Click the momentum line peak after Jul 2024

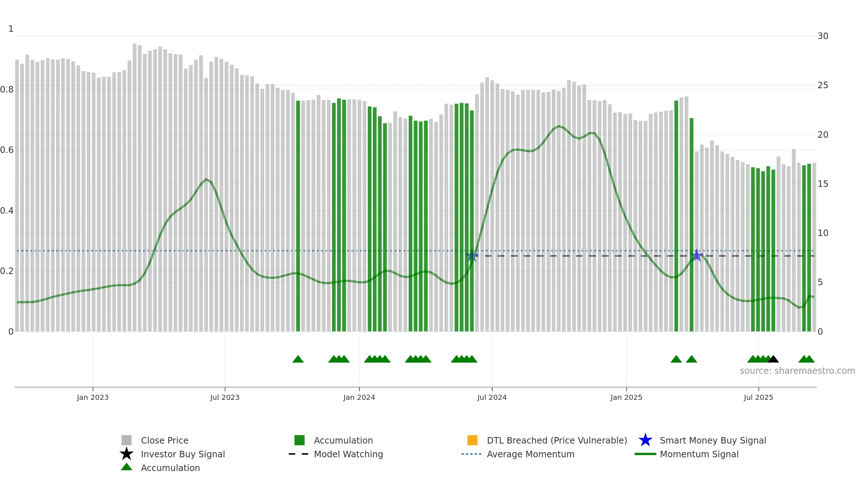pos(559,126)
